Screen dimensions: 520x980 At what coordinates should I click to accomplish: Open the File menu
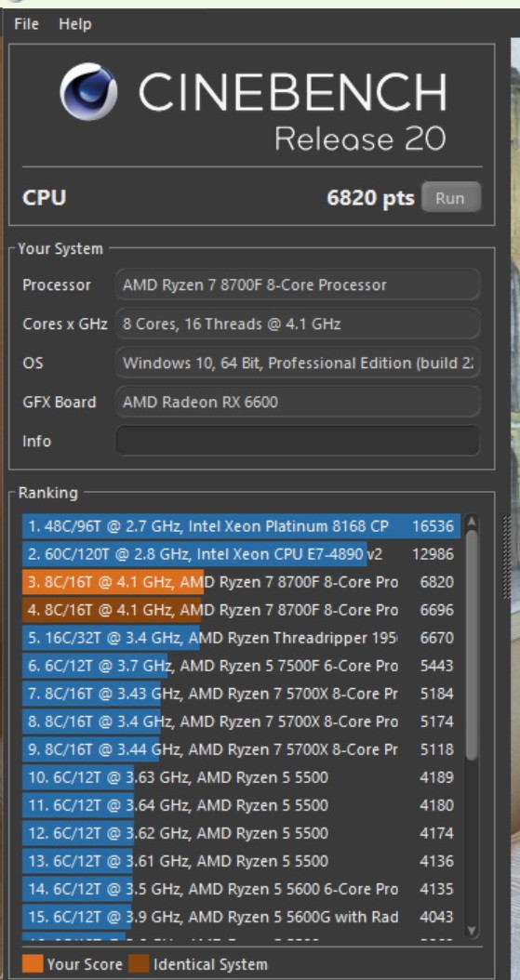point(26,24)
